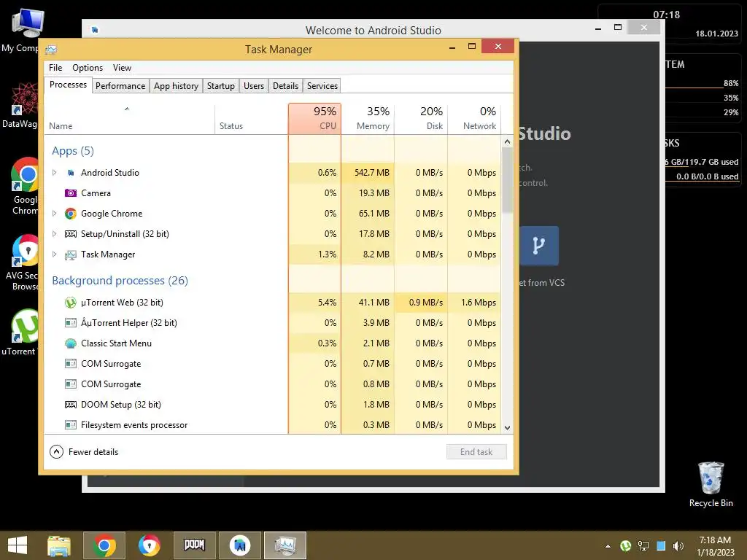Click the volume speaker tray icon
Image resolution: width=747 pixels, height=560 pixels.
tap(678, 546)
